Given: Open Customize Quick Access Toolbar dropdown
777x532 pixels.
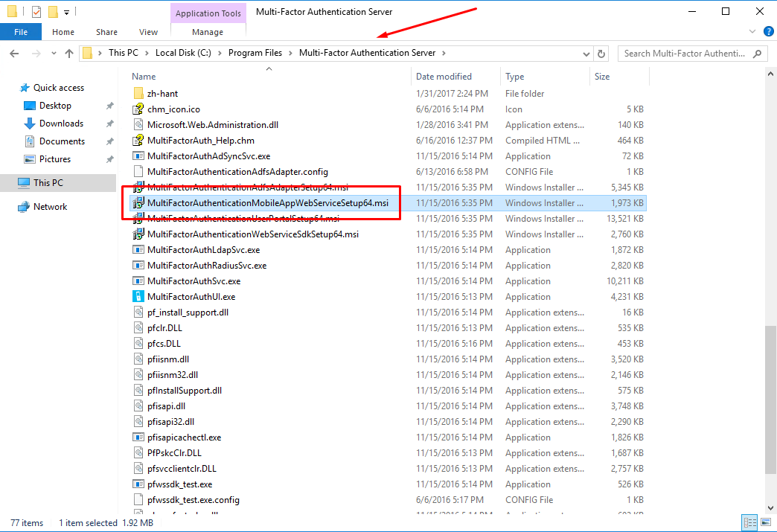Looking at the screenshot, I should click(66, 12).
